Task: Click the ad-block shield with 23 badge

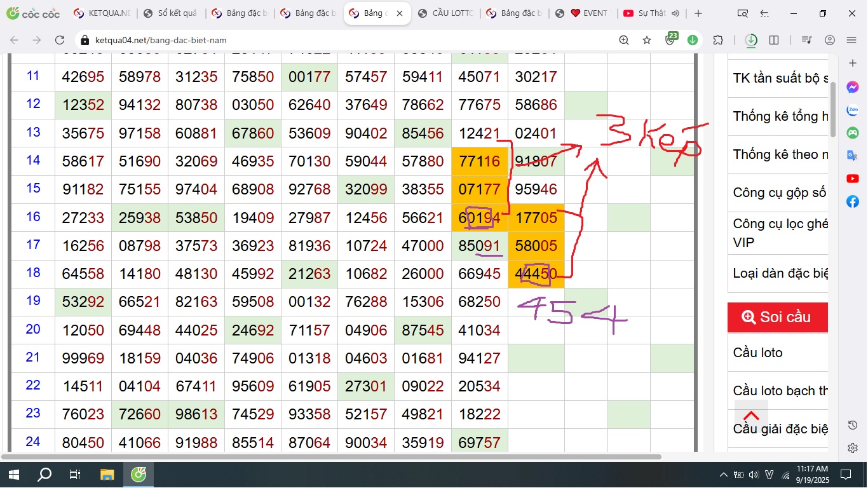Action: [670, 39]
